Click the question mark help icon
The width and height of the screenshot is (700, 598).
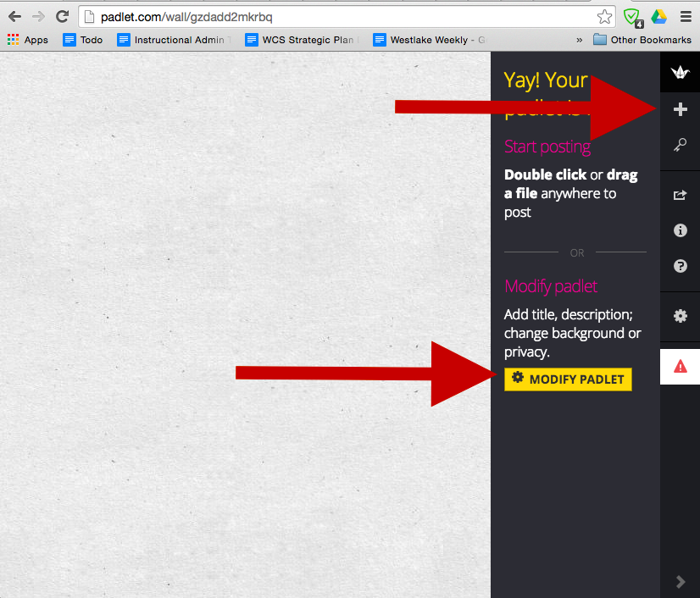click(x=680, y=266)
